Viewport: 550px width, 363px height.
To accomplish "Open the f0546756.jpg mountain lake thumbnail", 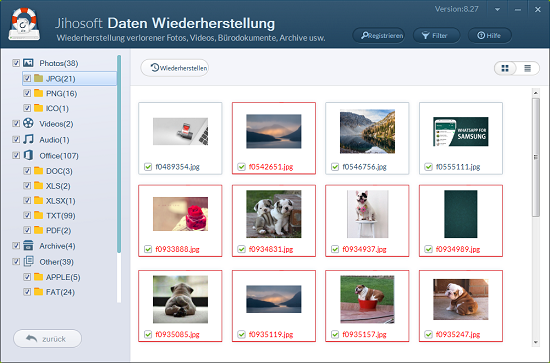I will coord(367,131).
